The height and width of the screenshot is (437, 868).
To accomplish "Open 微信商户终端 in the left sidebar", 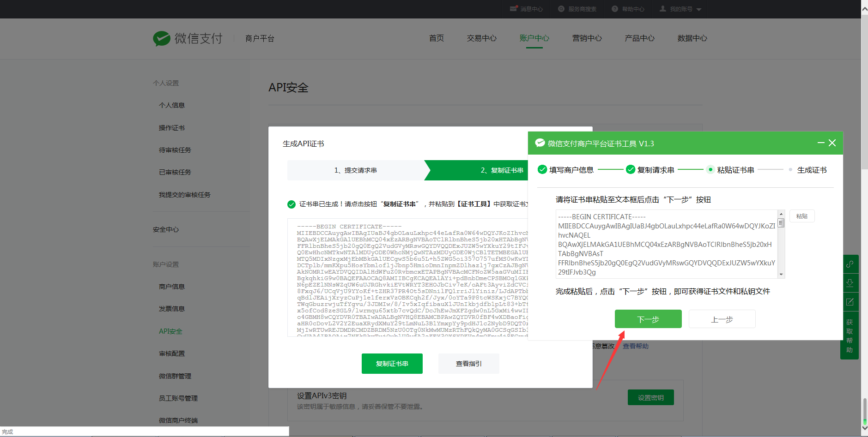I will 178,420.
